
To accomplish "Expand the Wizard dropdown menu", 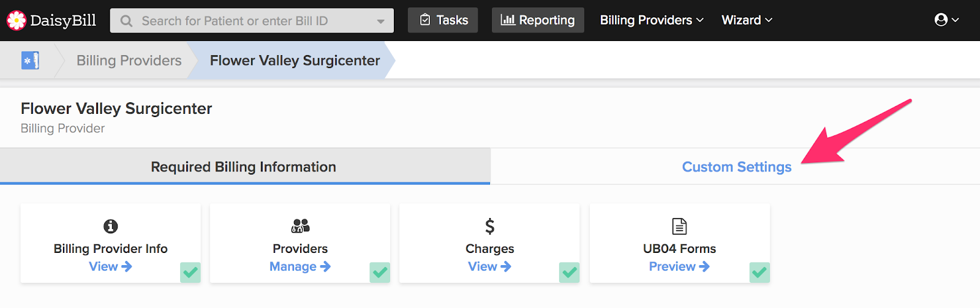I will [x=747, y=20].
